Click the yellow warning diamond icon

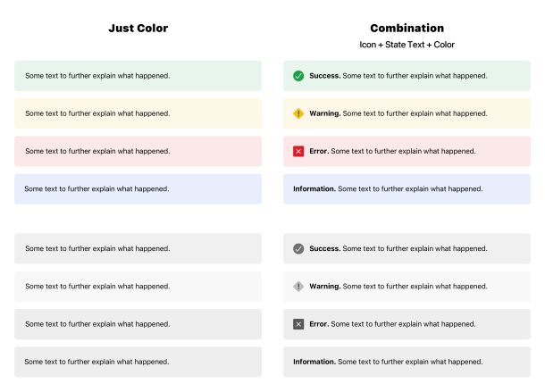point(298,113)
